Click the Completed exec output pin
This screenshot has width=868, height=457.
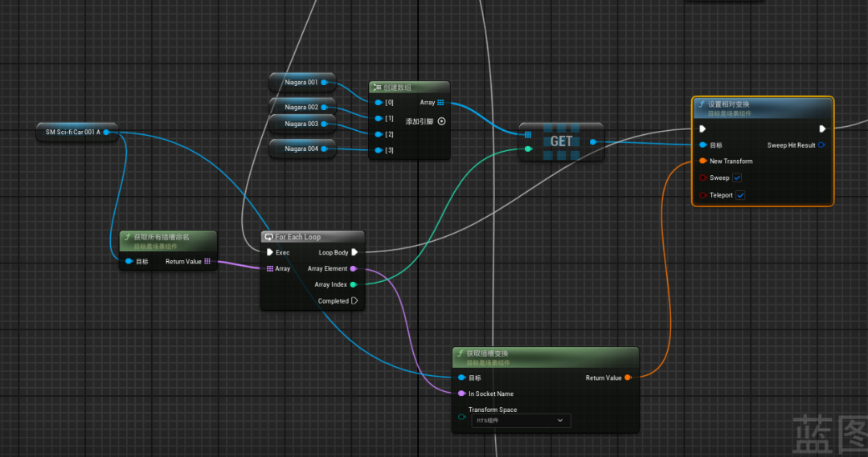355,301
